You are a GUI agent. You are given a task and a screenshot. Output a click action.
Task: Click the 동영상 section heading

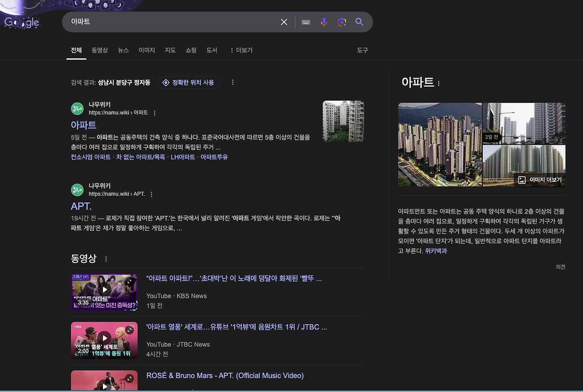pyautogui.click(x=84, y=259)
